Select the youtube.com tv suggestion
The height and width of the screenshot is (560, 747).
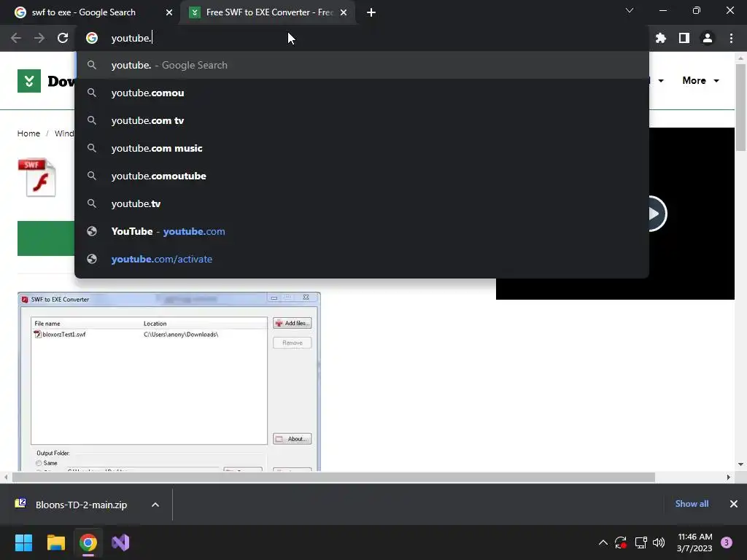click(x=362, y=120)
